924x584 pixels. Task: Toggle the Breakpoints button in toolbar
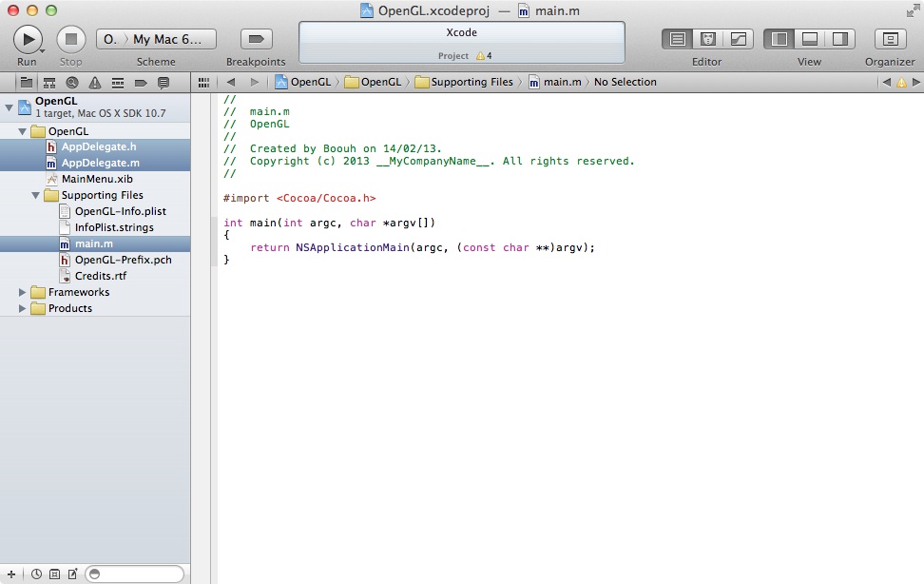coord(256,39)
